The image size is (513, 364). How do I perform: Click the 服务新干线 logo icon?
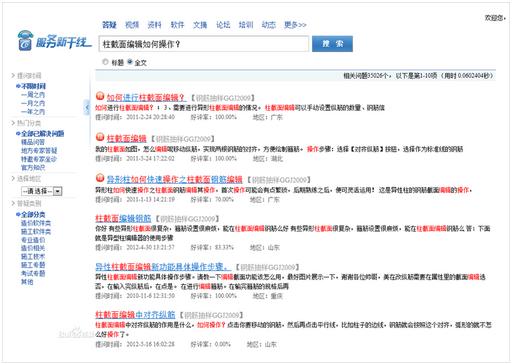point(25,41)
